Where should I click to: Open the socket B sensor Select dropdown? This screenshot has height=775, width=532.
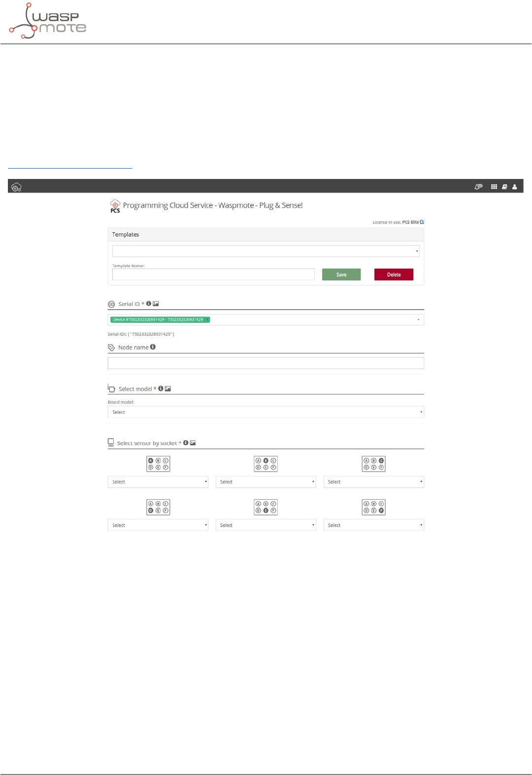click(266, 482)
